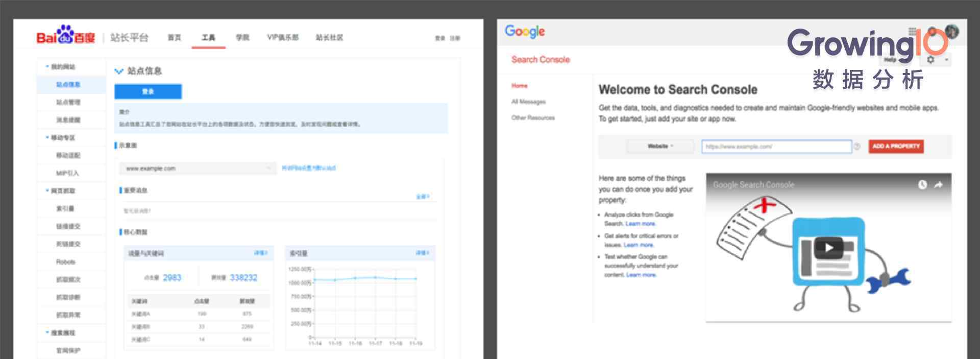Click the Search Console title link
Viewport: 980px width, 359px height.
coord(541,60)
